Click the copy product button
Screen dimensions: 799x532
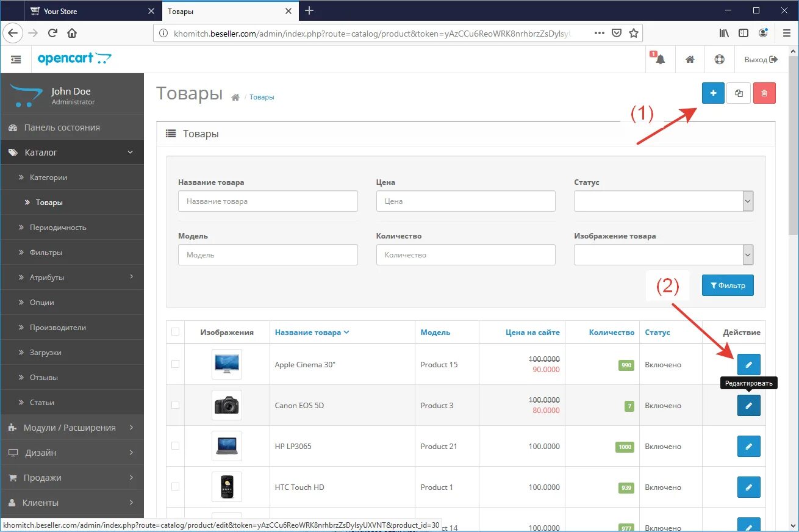(739, 93)
